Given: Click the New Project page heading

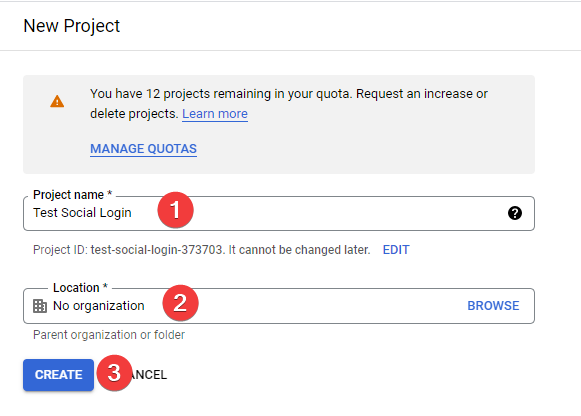Looking at the screenshot, I should coord(72,26).
